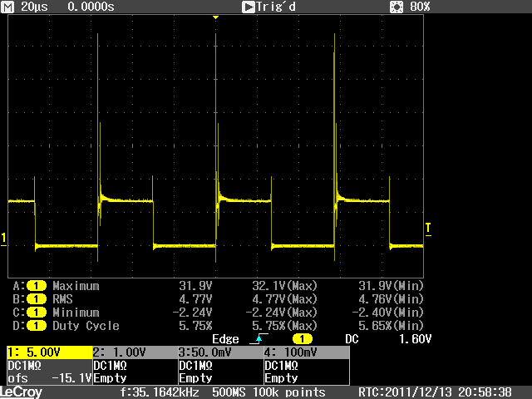Select channel 2 1.00V tab
This screenshot has width=532, height=399.
(135, 352)
